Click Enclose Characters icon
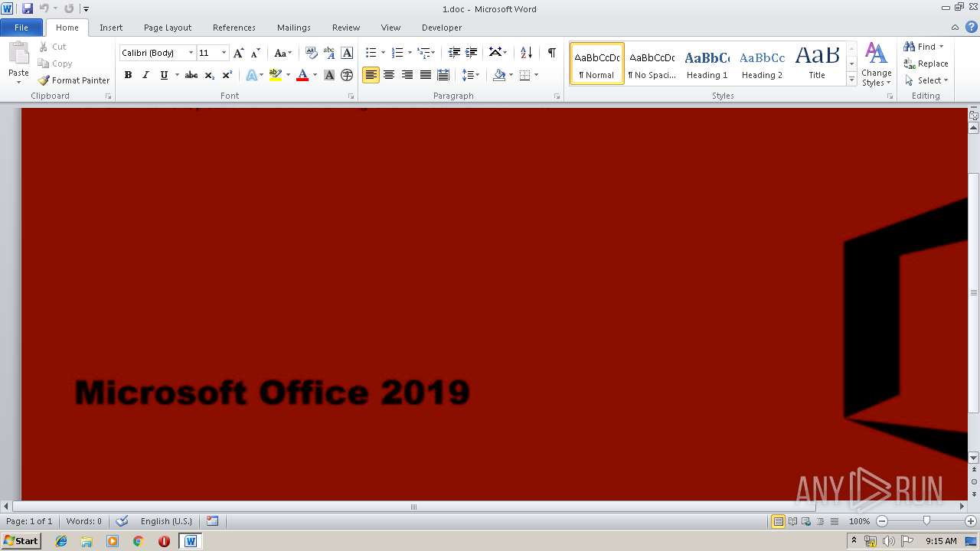Image resolution: width=980 pixels, height=551 pixels. tap(347, 75)
